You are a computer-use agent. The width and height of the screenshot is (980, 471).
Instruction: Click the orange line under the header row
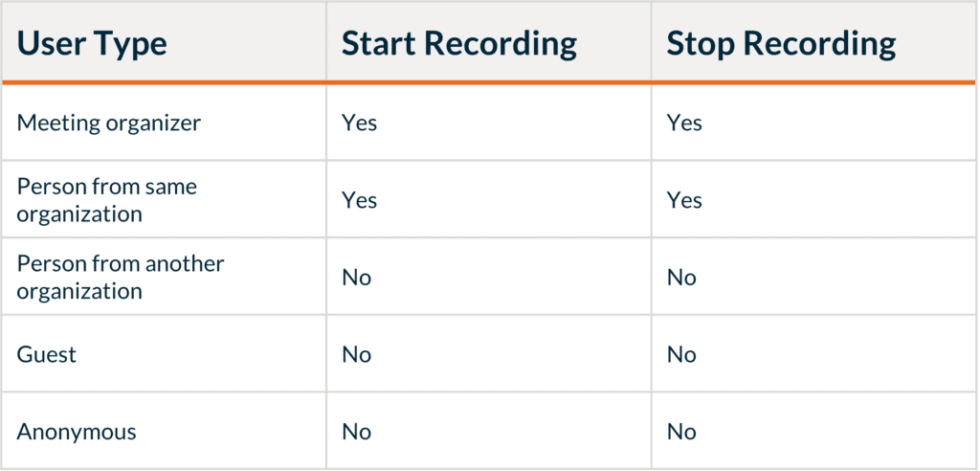point(490,82)
